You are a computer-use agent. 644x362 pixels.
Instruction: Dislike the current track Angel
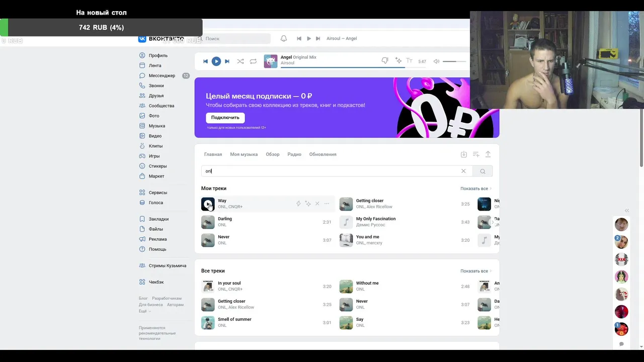tap(385, 61)
